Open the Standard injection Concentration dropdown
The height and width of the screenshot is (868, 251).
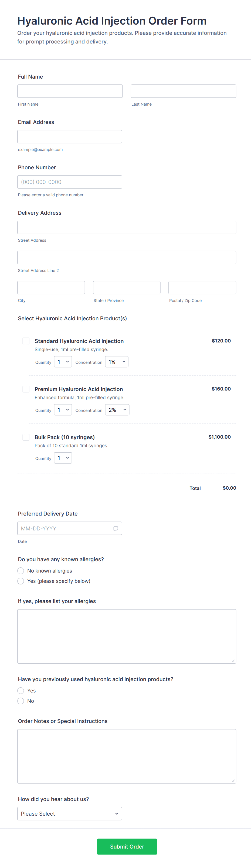click(117, 362)
